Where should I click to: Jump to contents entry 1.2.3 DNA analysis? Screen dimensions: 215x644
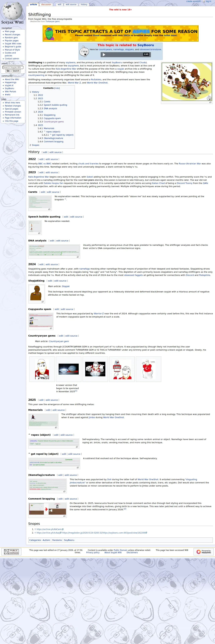(47, 109)
